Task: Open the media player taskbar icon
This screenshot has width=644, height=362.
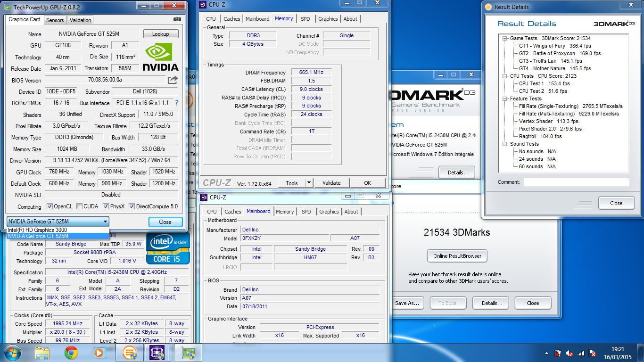Action: coord(99,353)
